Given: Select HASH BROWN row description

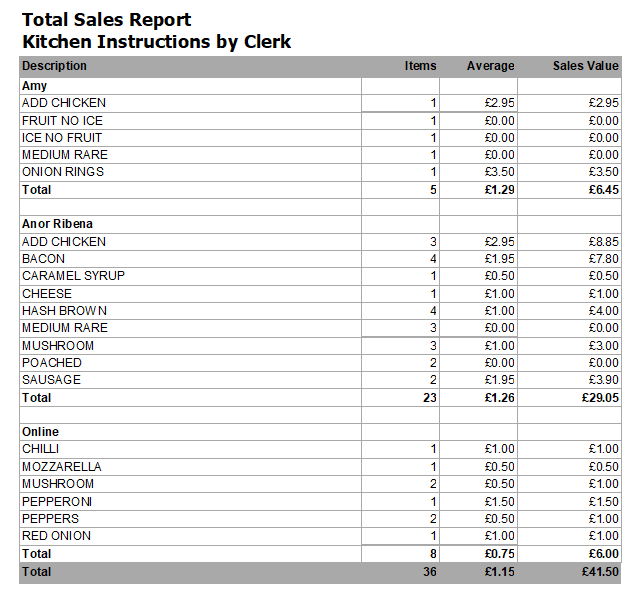Looking at the screenshot, I should coord(64,311).
